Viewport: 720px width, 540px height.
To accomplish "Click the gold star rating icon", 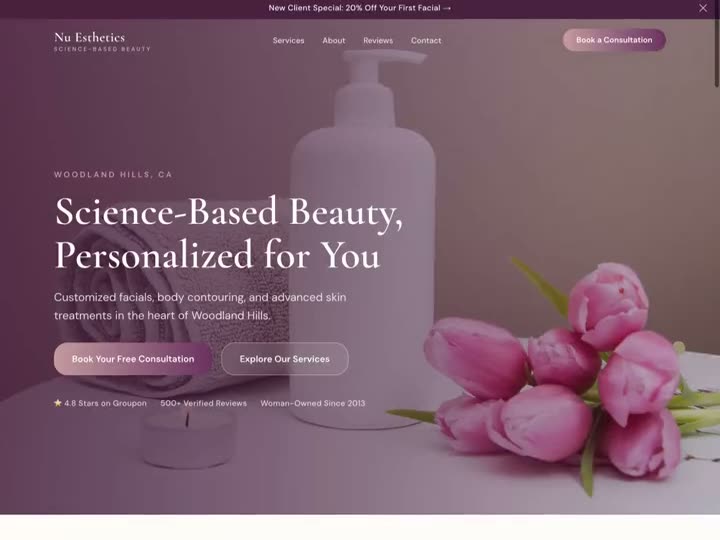I will click(58, 403).
